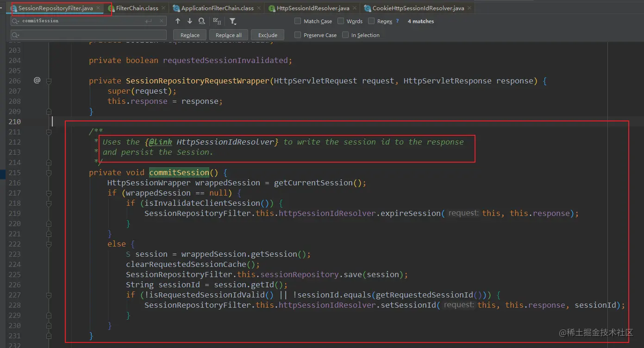Click requestedSessionInvalidated field on line 204
The height and width of the screenshot is (348, 644).
225,60
